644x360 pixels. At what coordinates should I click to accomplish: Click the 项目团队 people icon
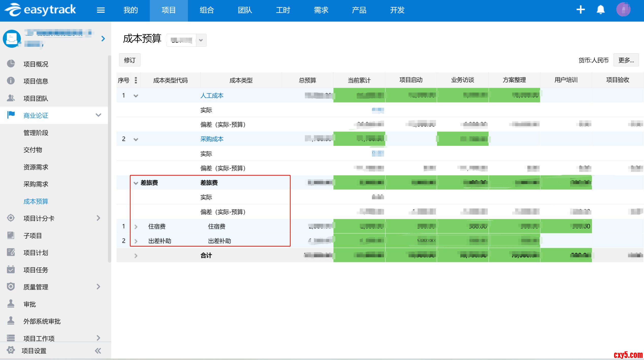click(11, 98)
